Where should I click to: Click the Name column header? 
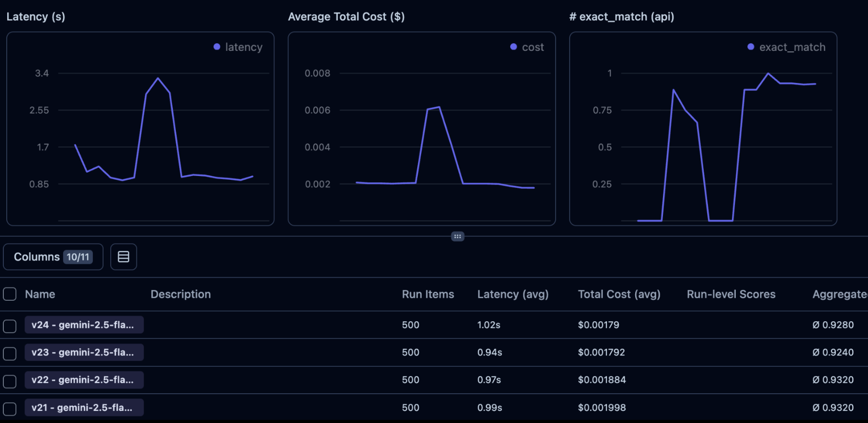(40, 294)
